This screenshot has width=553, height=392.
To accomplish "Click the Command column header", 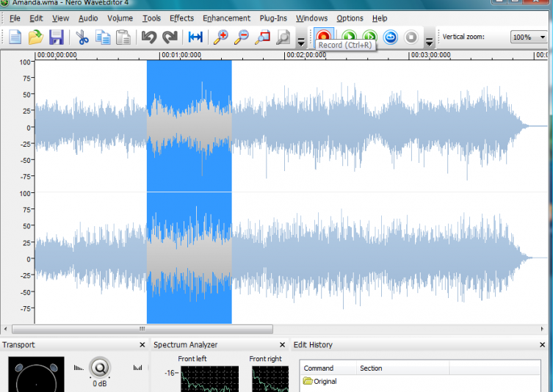I will 328,368.
